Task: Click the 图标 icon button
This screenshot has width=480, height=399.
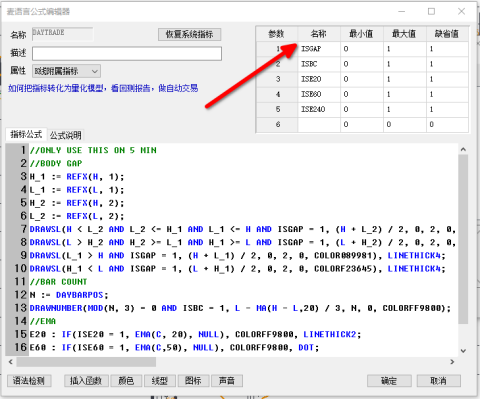Action: pyautogui.click(x=193, y=380)
